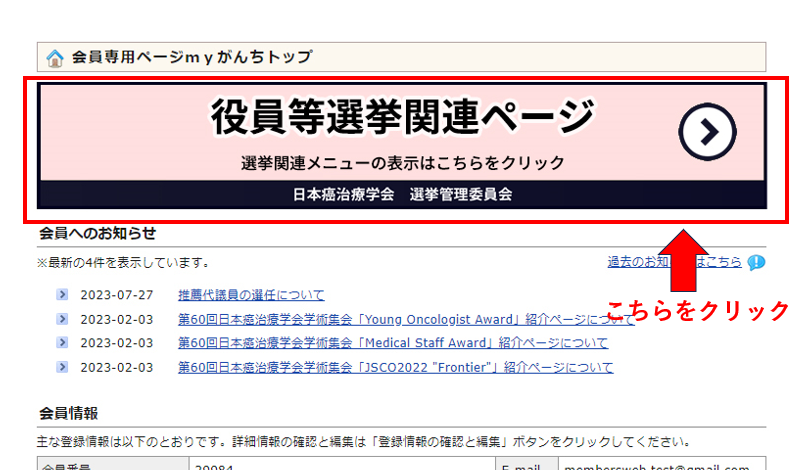
Task: Open the JSCO2022 "Frontier" 紹介ページ link
Action: [x=395, y=367]
